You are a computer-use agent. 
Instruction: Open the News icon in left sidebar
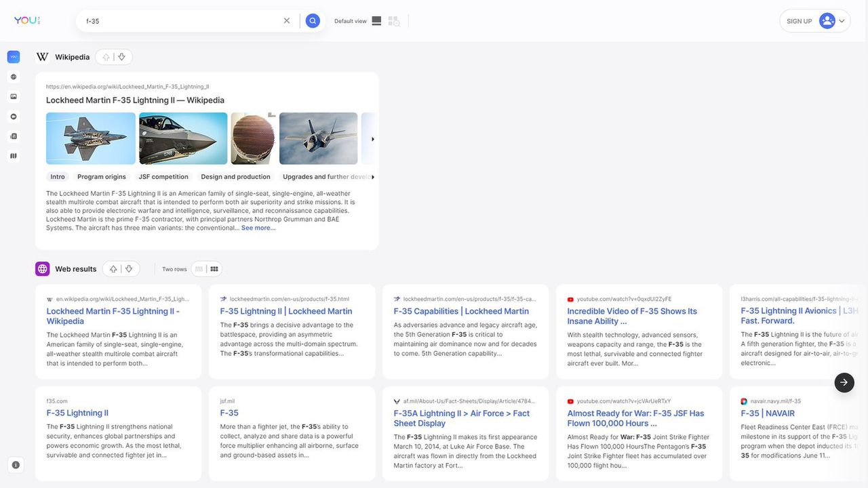point(14,136)
